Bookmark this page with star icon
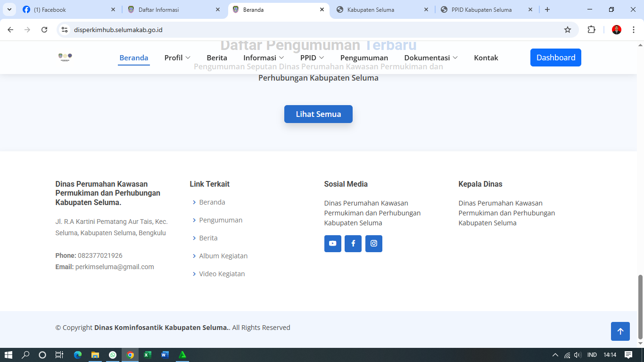644x362 pixels. (x=568, y=30)
